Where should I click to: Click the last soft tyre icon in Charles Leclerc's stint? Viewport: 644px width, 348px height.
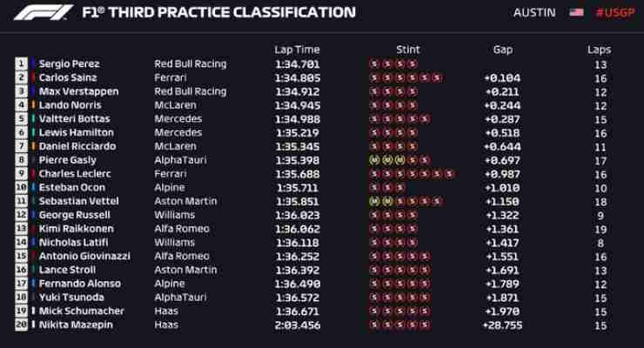(450, 174)
